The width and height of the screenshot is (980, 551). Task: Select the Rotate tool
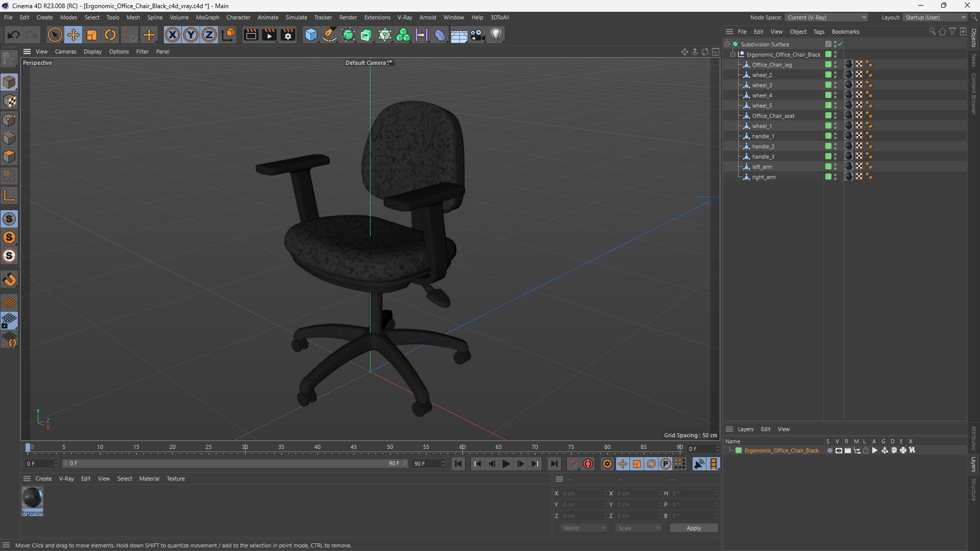click(110, 35)
